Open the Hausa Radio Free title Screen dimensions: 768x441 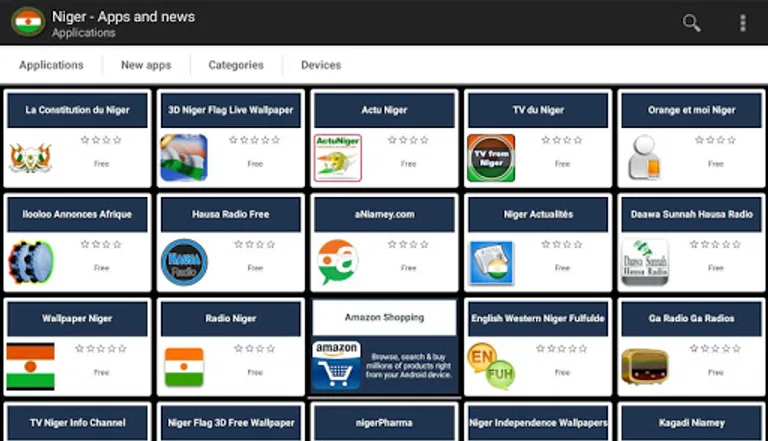click(x=231, y=215)
